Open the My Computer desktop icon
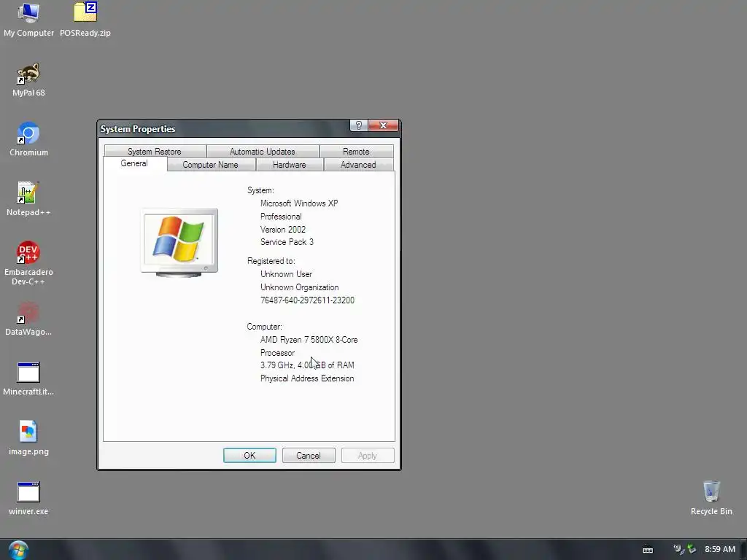Viewport: 747px width, 560px height. pyautogui.click(x=28, y=19)
